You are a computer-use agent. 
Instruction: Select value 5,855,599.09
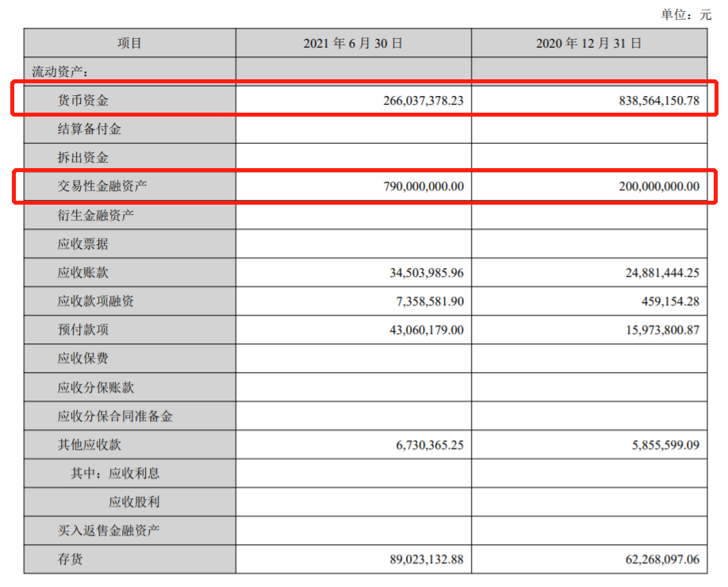(665, 445)
